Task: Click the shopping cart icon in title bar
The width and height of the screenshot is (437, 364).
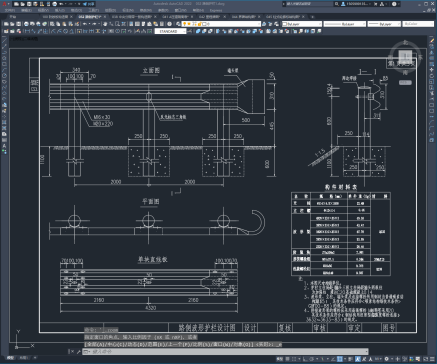Action: (376, 4)
